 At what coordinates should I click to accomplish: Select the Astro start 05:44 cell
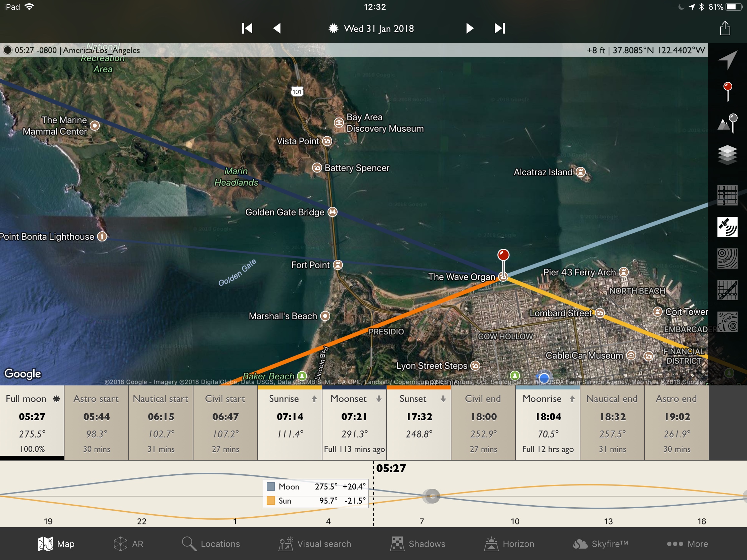[97, 423]
